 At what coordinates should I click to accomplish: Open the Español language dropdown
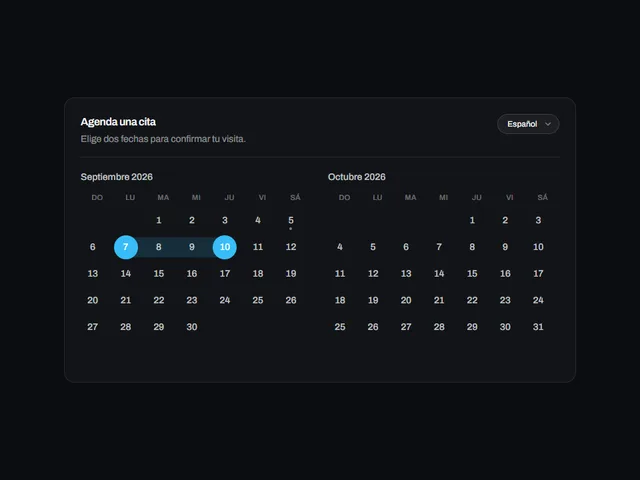pyautogui.click(x=528, y=124)
